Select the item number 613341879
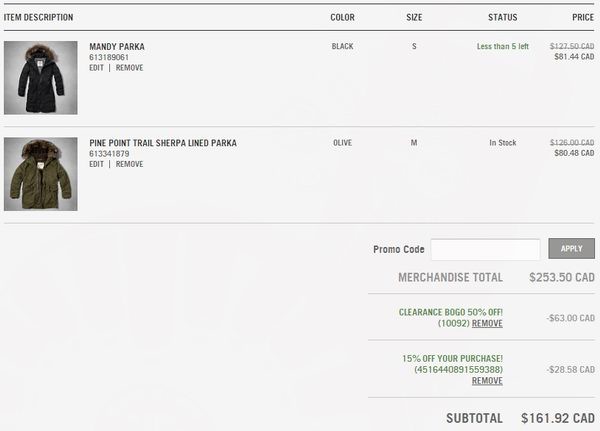 click(x=109, y=154)
